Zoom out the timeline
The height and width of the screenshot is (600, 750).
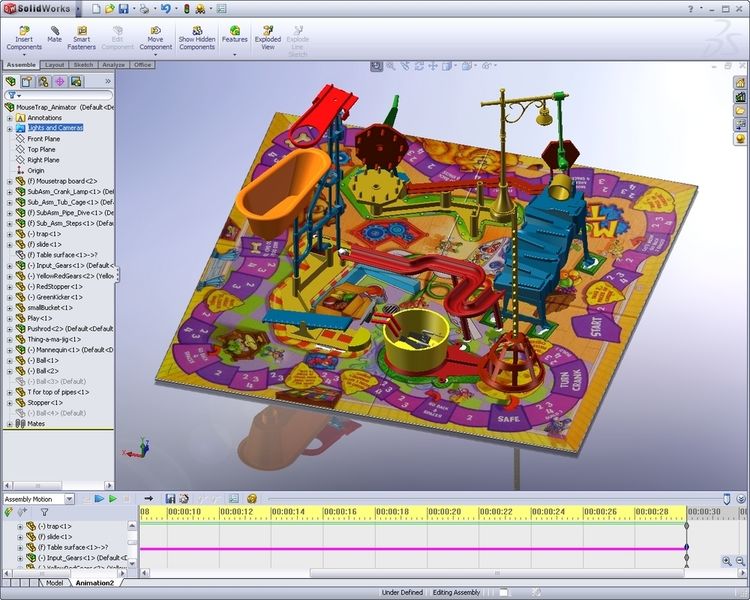[740, 561]
